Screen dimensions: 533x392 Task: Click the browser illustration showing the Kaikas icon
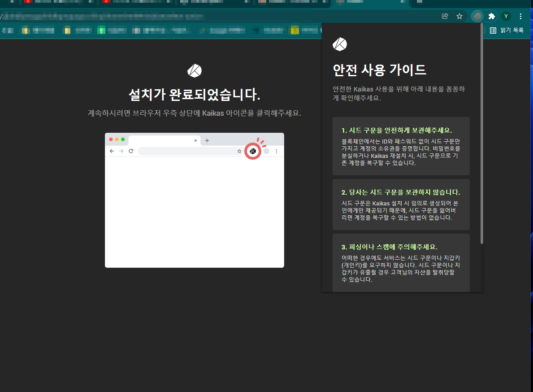coord(195,200)
